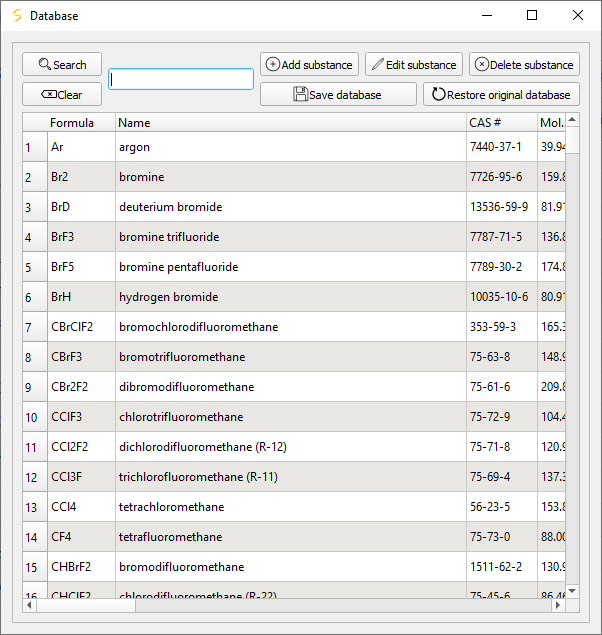Select the 'BrH' formula cell
The image size is (602, 635).
tap(81, 297)
